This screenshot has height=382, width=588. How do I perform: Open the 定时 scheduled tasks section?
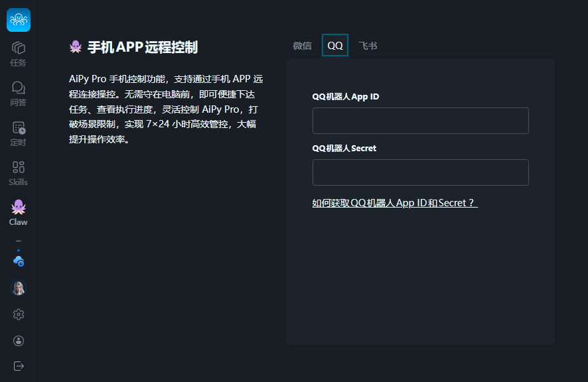click(x=19, y=133)
